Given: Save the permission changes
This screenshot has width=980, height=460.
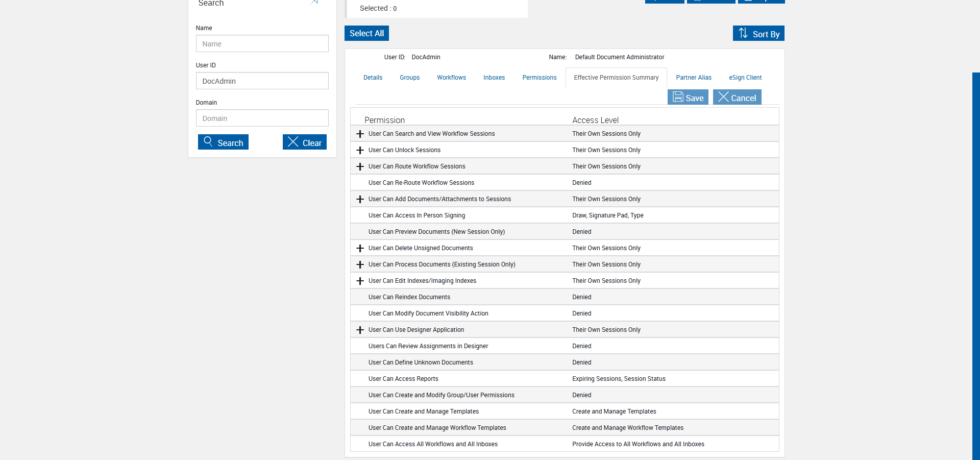Looking at the screenshot, I should (688, 97).
